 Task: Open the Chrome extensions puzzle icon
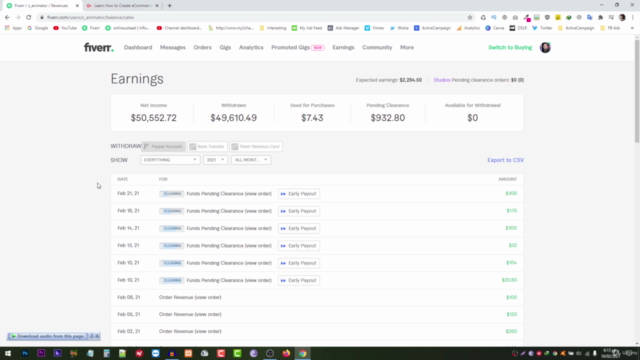click(600, 18)
